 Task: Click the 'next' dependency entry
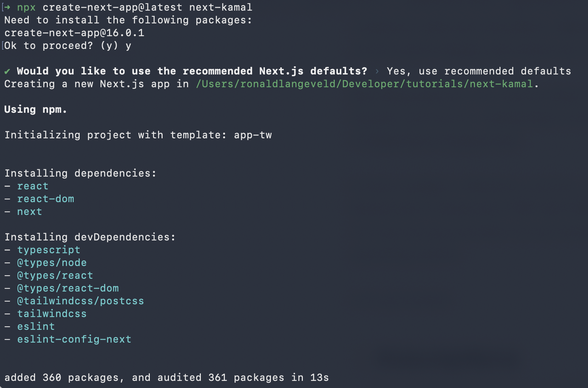30,212
